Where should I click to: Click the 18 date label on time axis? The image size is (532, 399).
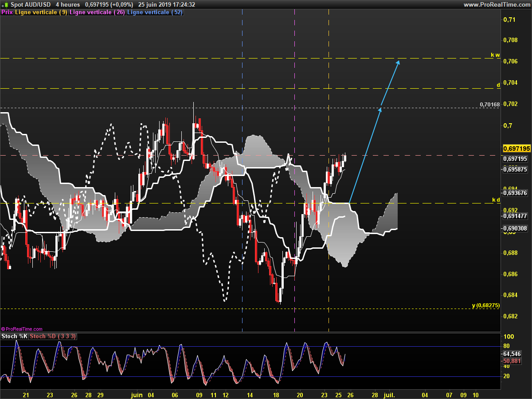pos(276,394)
